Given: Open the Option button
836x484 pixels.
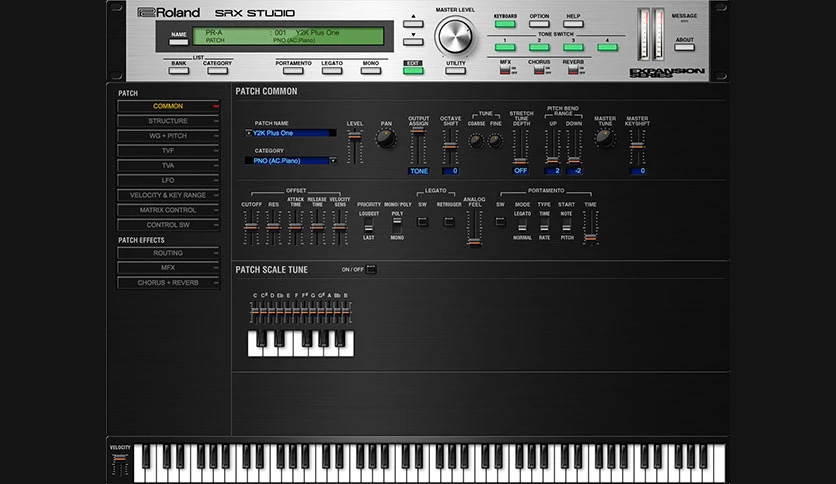Looking at the screenshot, I should [539, 23].
